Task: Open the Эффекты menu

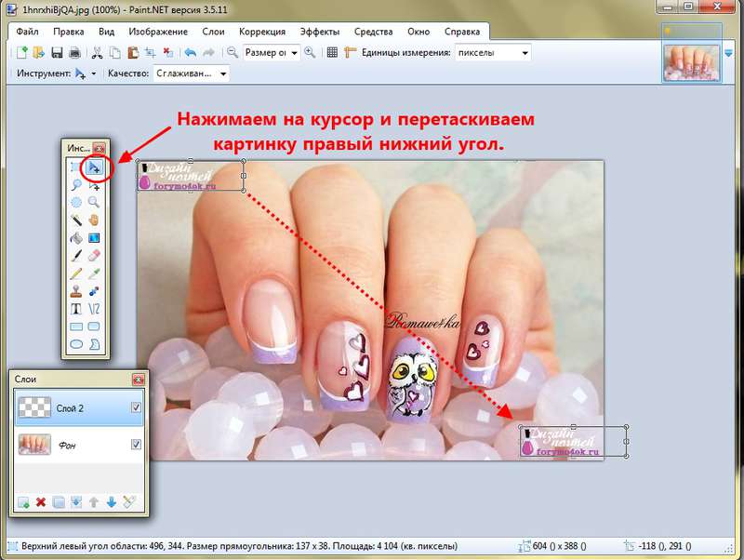Action: coord(320,32)
